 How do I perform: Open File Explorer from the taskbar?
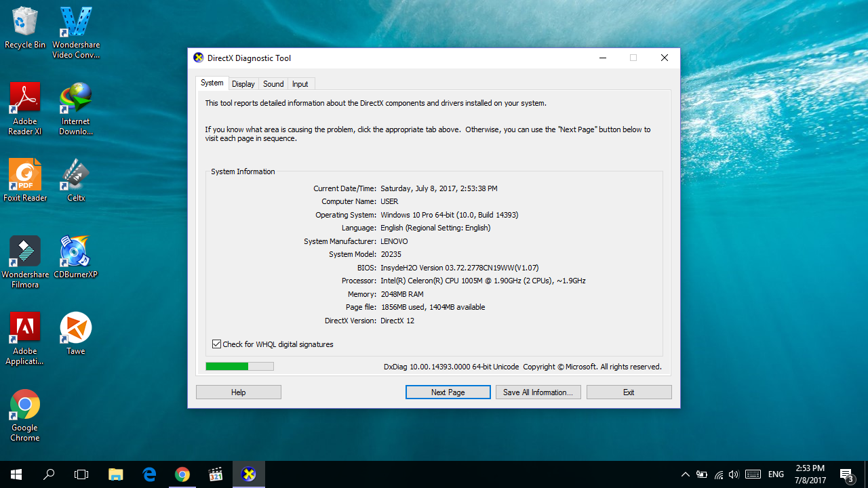(116, 474)
